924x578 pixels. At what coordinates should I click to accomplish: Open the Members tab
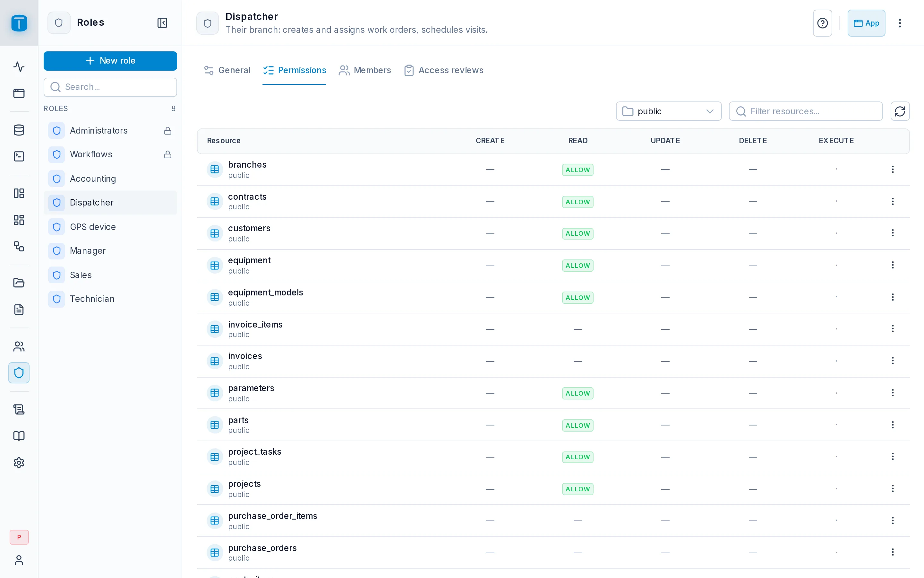(365, 70)
